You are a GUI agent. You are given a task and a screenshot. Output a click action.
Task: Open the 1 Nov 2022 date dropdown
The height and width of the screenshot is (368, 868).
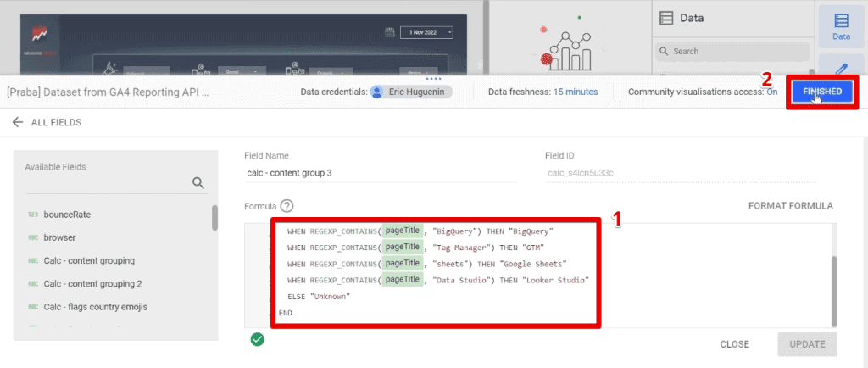coord(427,32)
